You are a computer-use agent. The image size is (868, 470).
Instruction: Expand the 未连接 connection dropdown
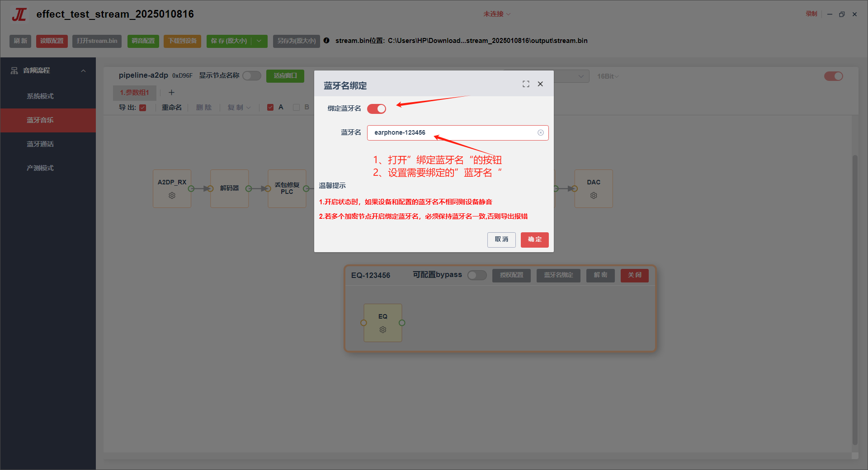click(497, 14)
